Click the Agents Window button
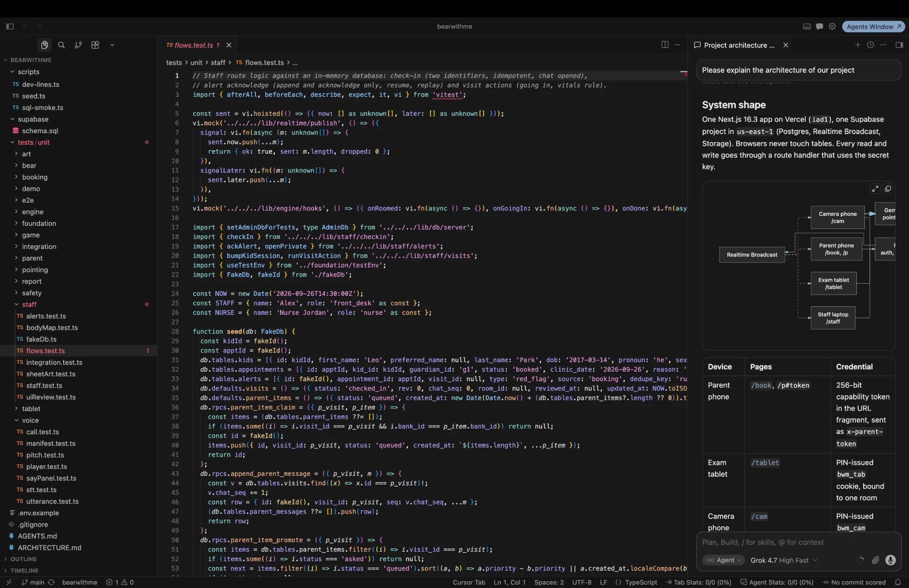909x588 pixels. point(873,26)
